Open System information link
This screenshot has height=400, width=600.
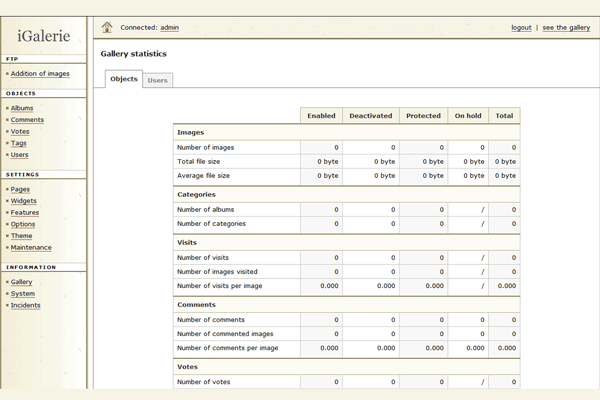click(23, 294)
